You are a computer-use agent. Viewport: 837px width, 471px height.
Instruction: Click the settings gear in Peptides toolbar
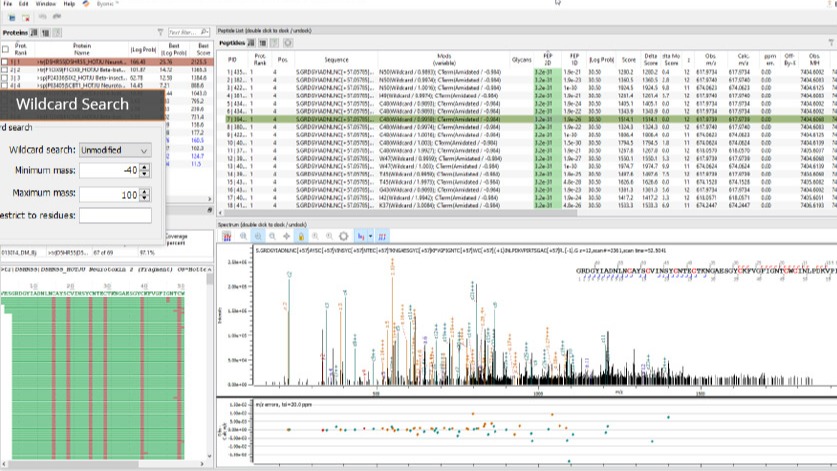pyautogui.click(x=288, y=43)
